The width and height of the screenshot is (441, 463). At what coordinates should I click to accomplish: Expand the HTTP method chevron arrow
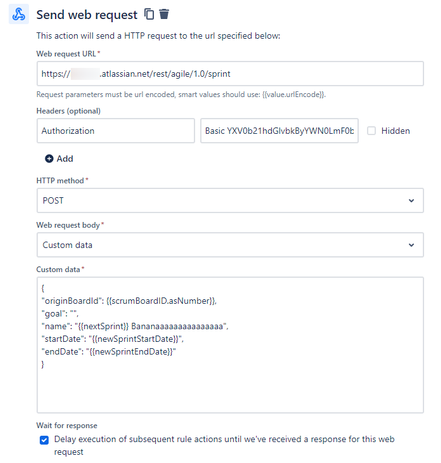[x=411, y=200]
